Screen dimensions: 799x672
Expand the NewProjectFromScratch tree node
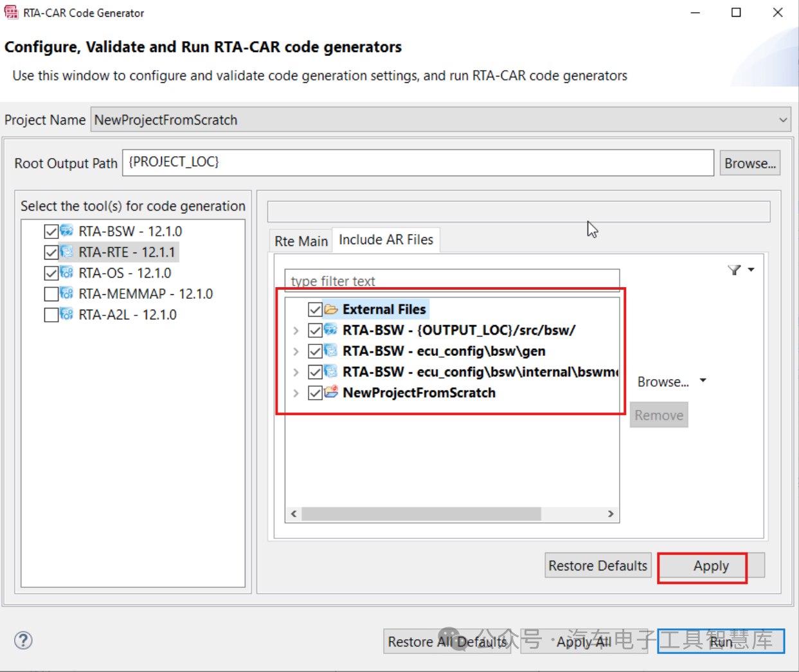point(296,393)
